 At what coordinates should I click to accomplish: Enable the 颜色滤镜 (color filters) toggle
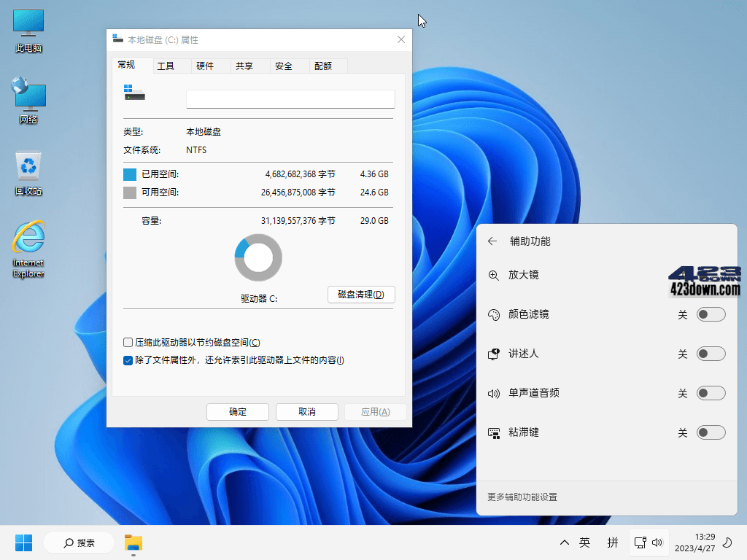pos(710,314)
